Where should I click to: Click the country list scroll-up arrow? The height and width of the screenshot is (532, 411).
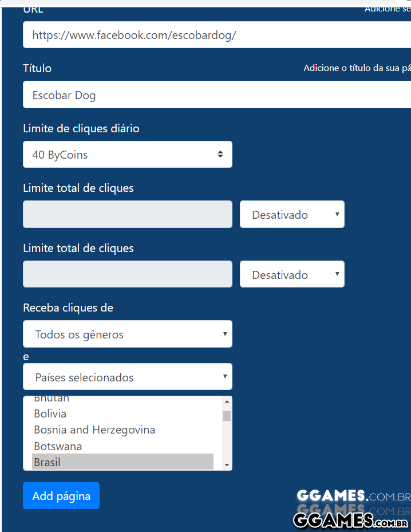[x=227, y=401]
